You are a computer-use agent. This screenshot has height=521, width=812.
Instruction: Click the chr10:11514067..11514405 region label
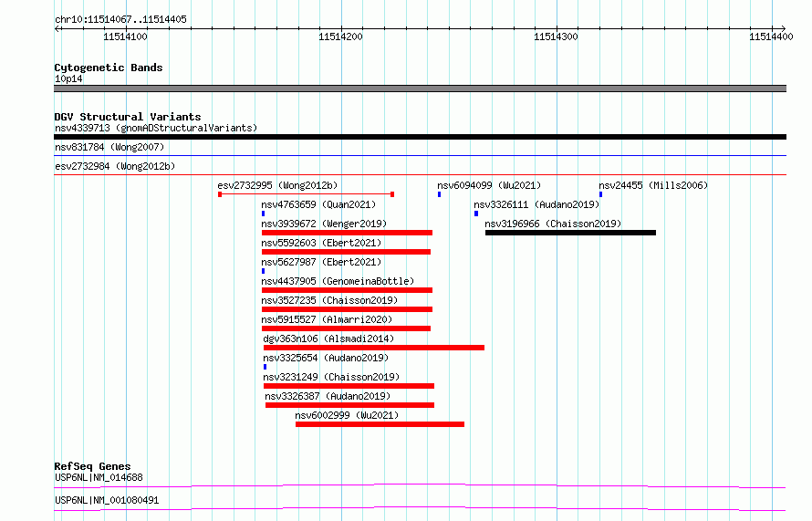point(120,20)
